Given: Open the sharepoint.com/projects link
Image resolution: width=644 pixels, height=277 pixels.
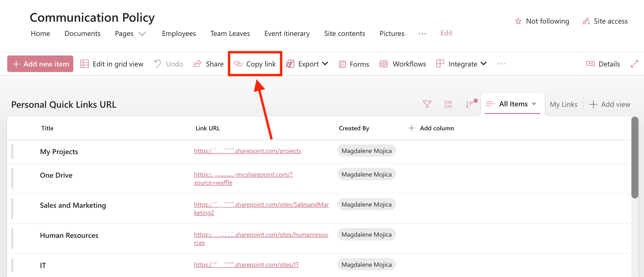Looking at the screenshot, I should click(248, 151).
